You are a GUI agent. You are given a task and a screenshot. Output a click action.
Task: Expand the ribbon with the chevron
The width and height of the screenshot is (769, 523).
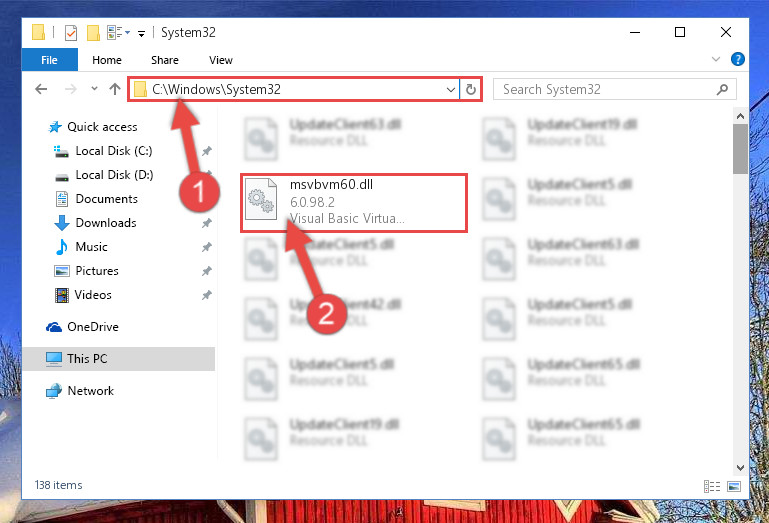[716, 59]
